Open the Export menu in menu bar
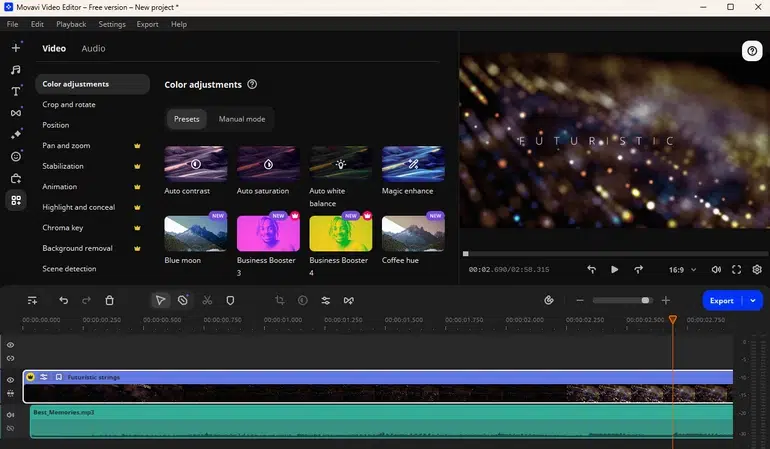 pyautogui.click(x=147, y=24)
